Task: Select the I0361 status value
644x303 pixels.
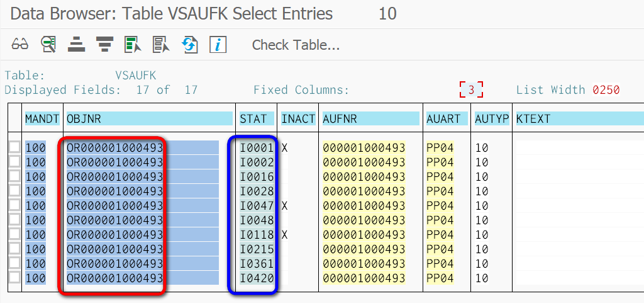Action: (257, 263)
